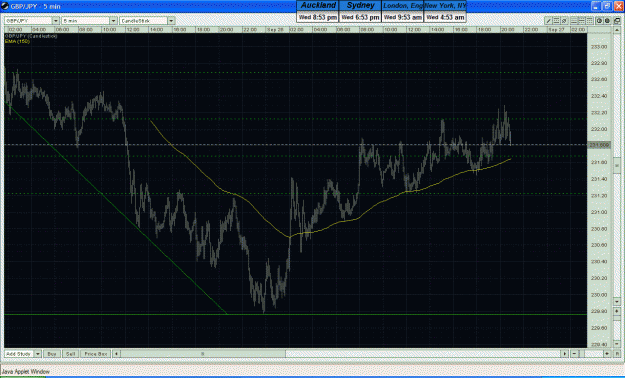
Task: Click the eraser tool icon in the top toolbar
Action: 564,21
